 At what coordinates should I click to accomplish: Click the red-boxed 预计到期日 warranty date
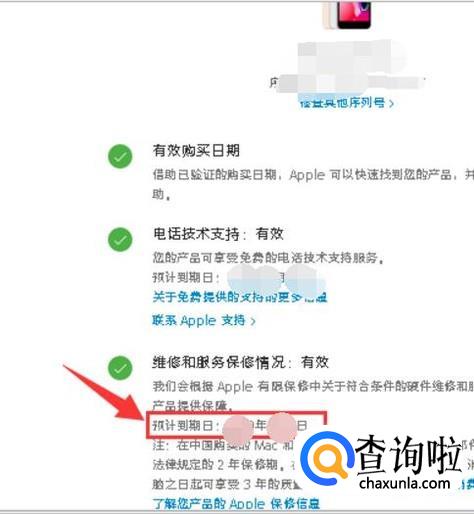[236, 425]
